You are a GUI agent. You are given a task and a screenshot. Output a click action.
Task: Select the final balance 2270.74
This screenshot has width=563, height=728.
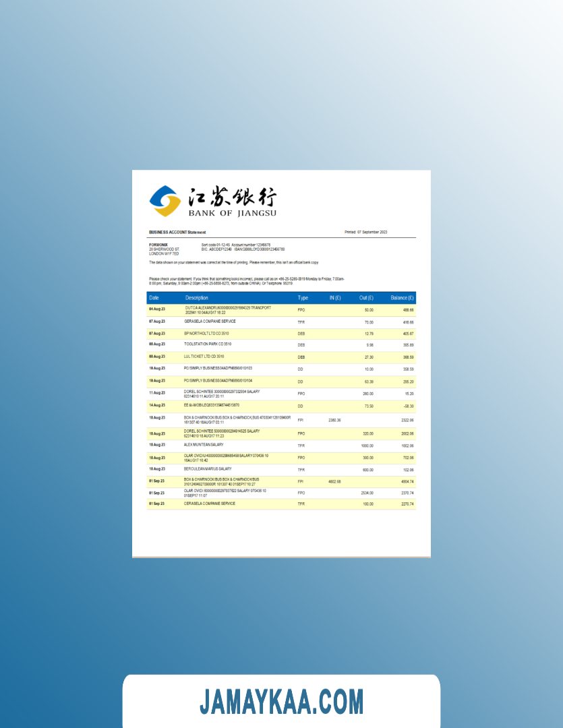(x=407, y=504)
